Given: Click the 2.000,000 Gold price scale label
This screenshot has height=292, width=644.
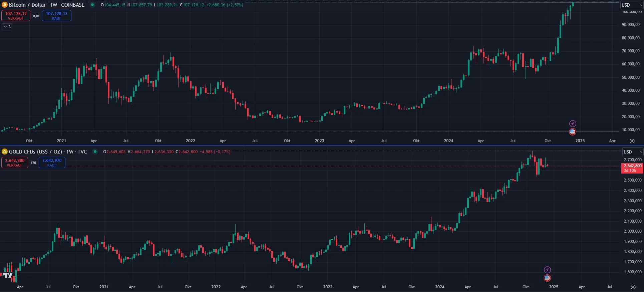Looking at the screenshot, I should (633, 231).
